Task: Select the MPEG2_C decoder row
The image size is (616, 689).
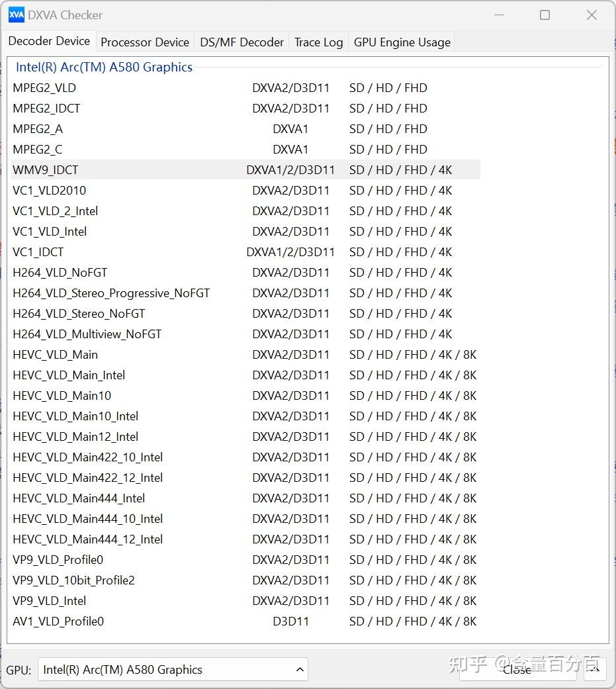Action: [245, 150]
